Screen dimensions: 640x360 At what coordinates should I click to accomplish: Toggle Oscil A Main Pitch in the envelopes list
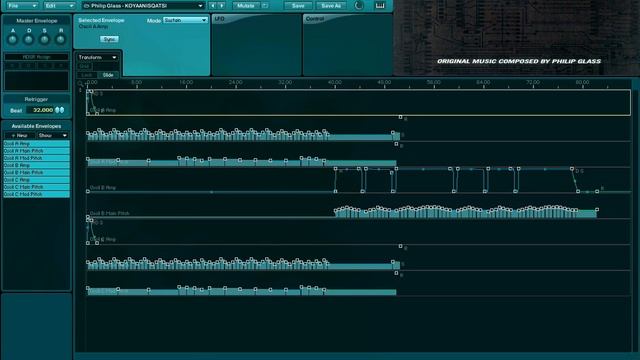pyautogui.click(x=36, y=151)
